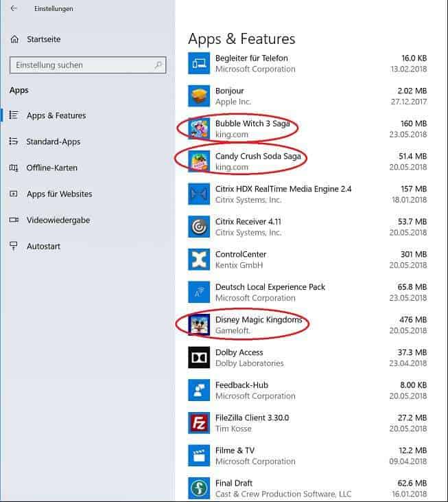The width and height of the screenshot is (448, 502).
Task: Click the Apple Inc. publisher text
Action: (233, 102)
